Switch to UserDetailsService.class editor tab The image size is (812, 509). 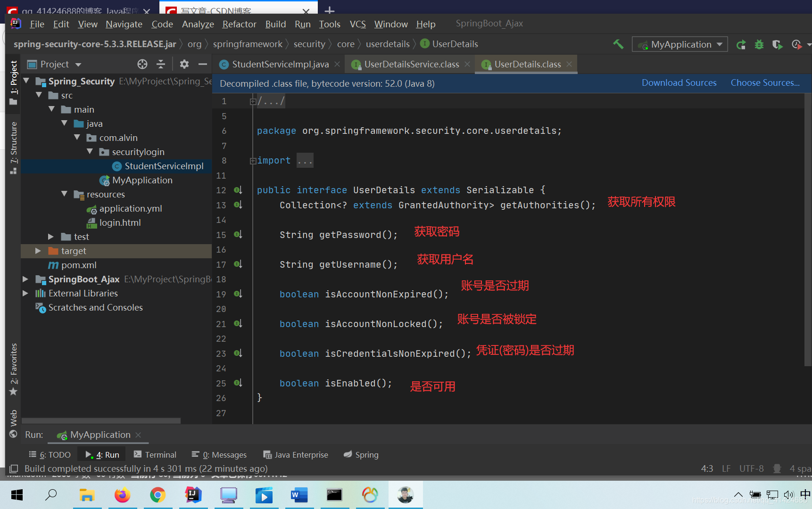[x=411, y=65]
